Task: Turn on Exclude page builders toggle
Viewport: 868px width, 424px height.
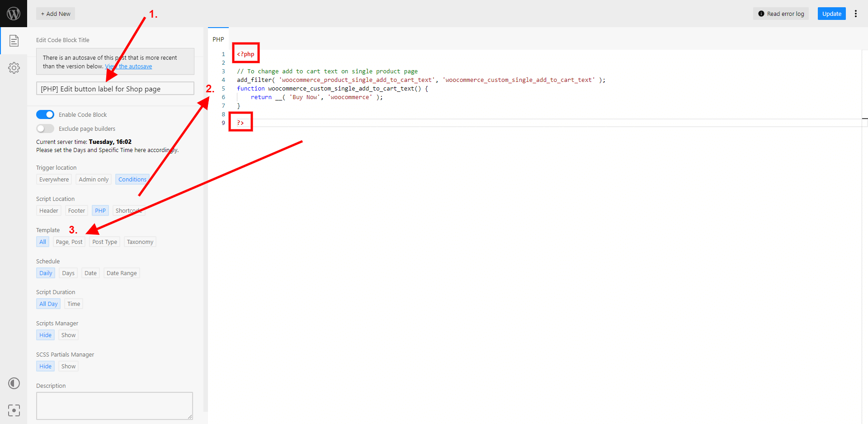Action: [x=45, y=129]
